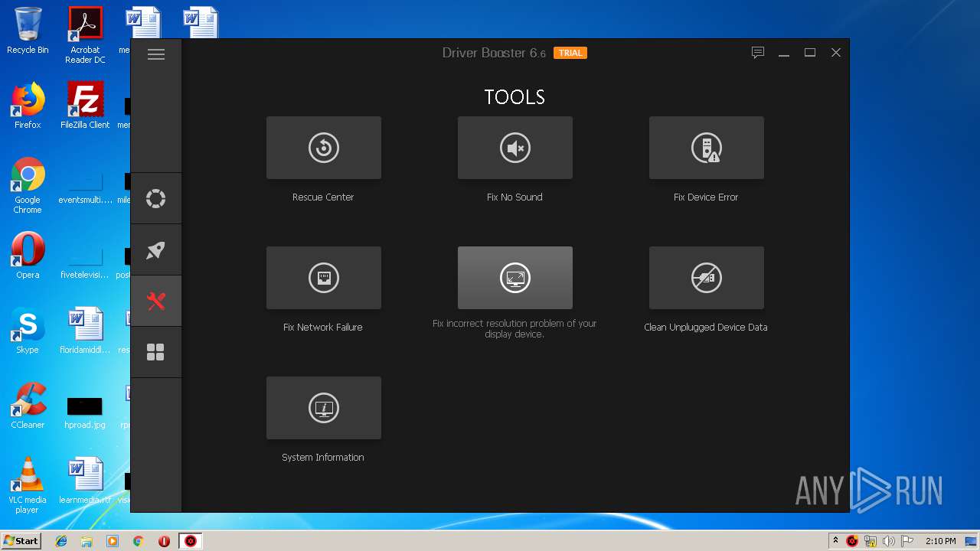Show hidden system tray icons
Viewport: 980px width, 551px height.
tap(835, 541)
